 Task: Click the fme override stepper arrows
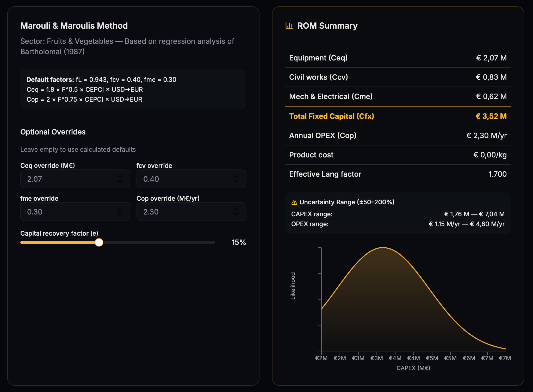coord(120,212)
